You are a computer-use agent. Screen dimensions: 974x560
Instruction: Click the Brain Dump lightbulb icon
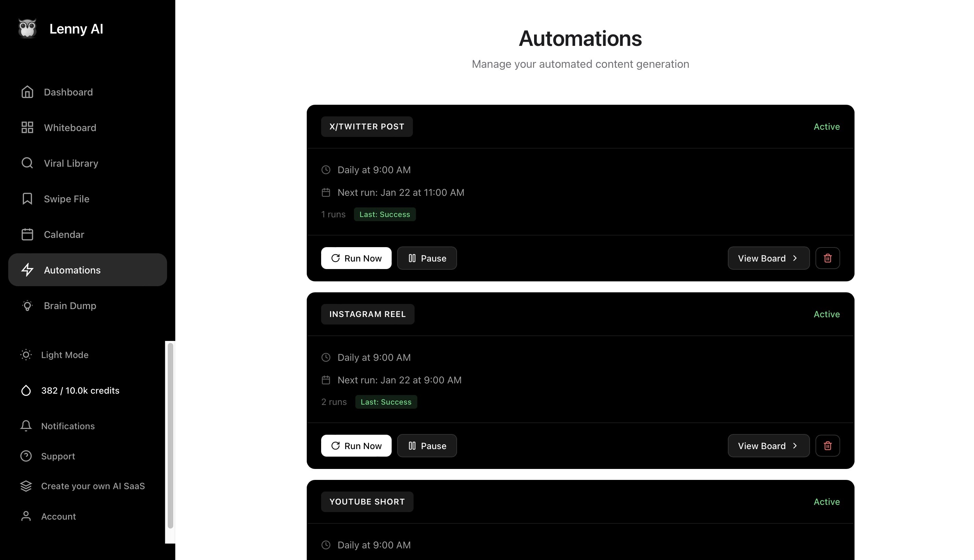(27, 306)
